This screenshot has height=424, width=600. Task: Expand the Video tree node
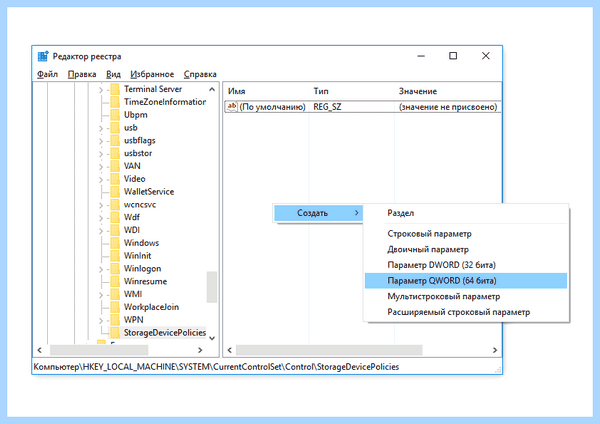click(x=101, y=179)
